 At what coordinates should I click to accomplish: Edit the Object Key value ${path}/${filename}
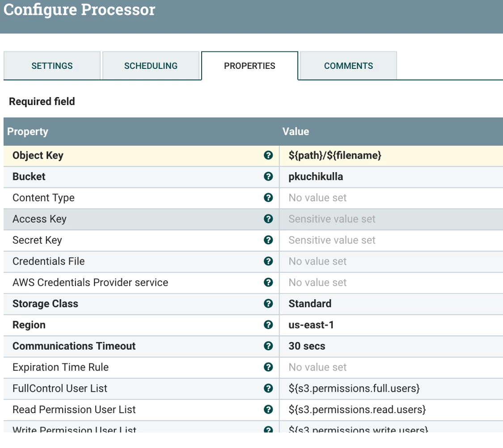pos(391,156)
